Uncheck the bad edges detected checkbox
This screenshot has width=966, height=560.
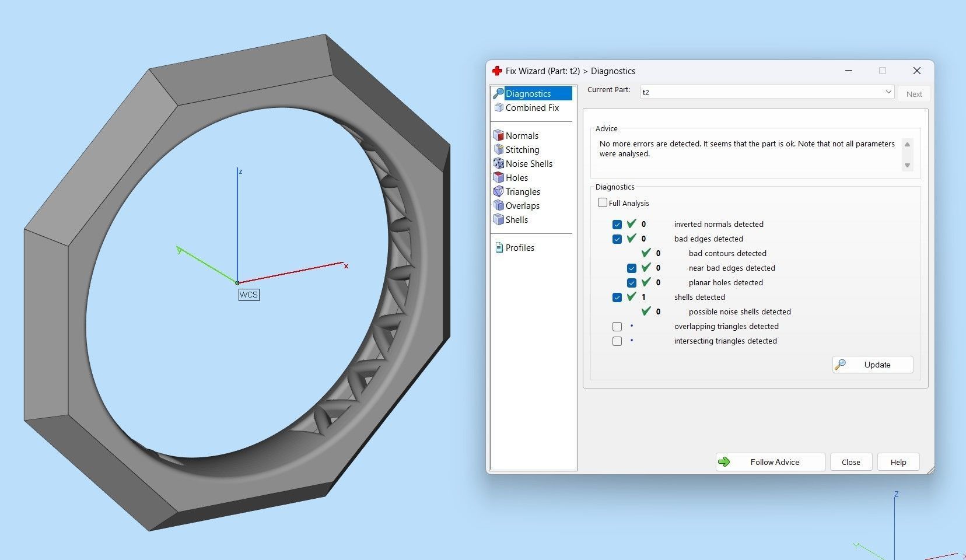click(617, 239)
